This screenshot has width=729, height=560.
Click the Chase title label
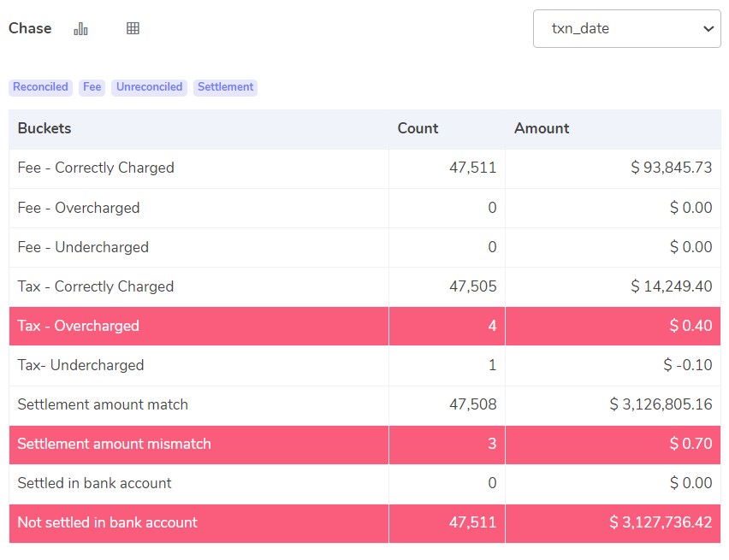point(30,28)
